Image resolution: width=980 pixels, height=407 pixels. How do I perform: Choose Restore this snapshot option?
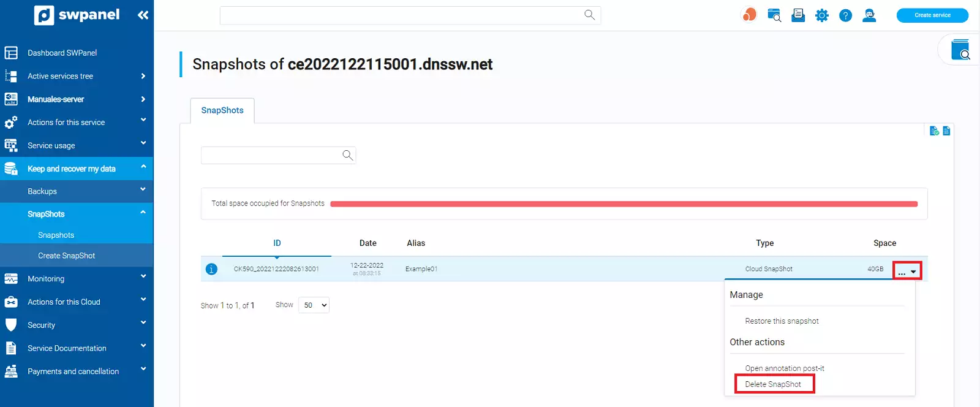(782, 321)
